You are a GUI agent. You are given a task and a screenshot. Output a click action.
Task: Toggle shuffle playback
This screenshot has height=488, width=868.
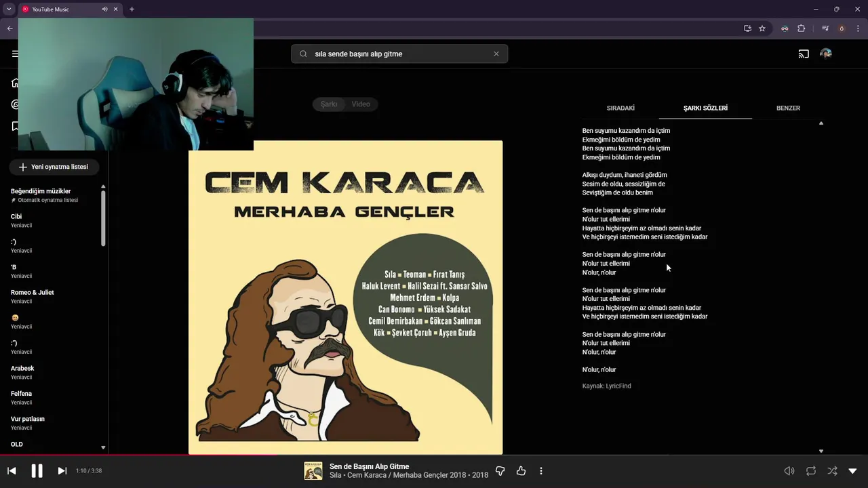coord(832,470)
